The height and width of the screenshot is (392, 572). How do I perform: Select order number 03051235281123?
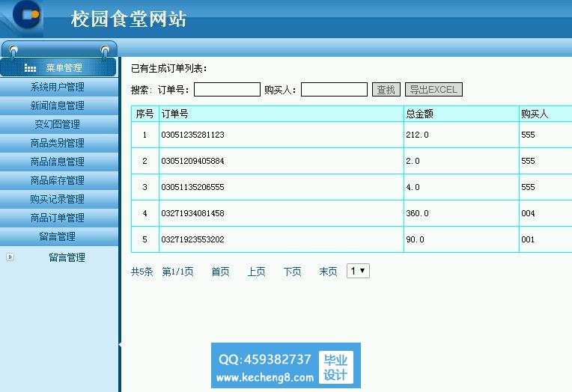pos(192,135)
